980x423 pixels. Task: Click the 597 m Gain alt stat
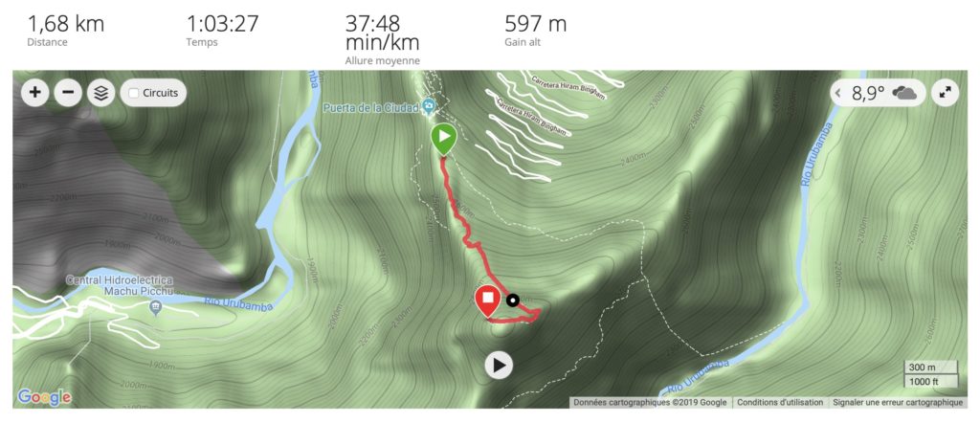(x=535, y=24)
